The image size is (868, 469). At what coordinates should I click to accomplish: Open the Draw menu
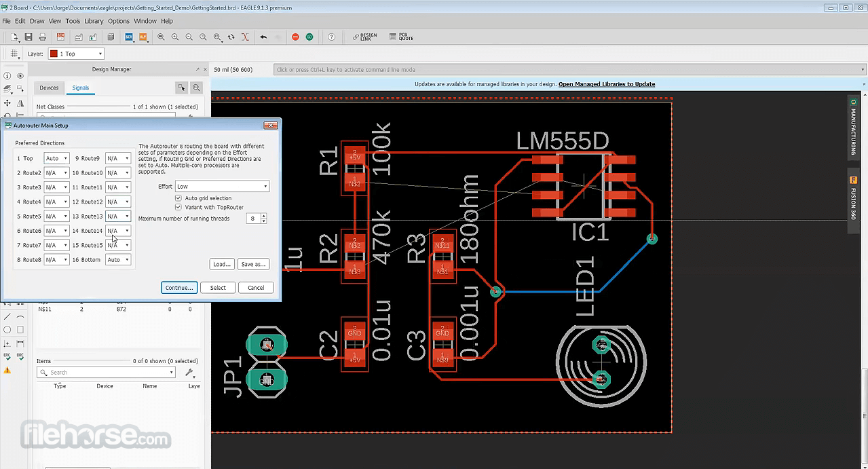(x=37, y=21)
